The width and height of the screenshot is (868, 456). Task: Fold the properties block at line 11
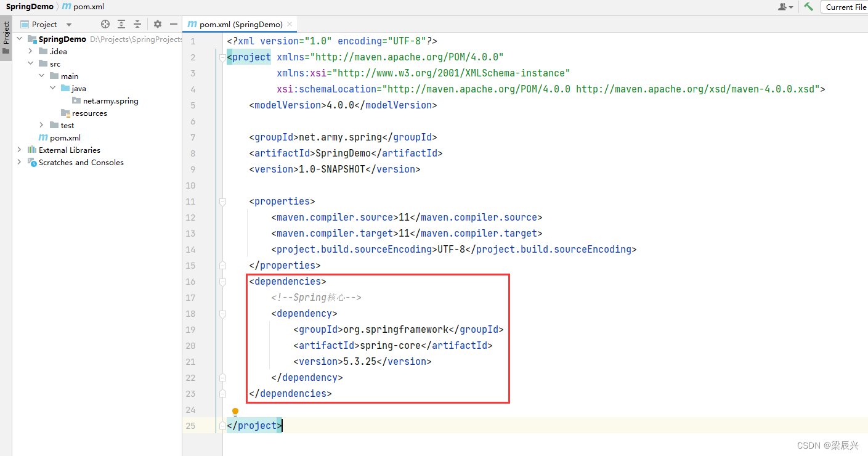[x=222, y=202]
